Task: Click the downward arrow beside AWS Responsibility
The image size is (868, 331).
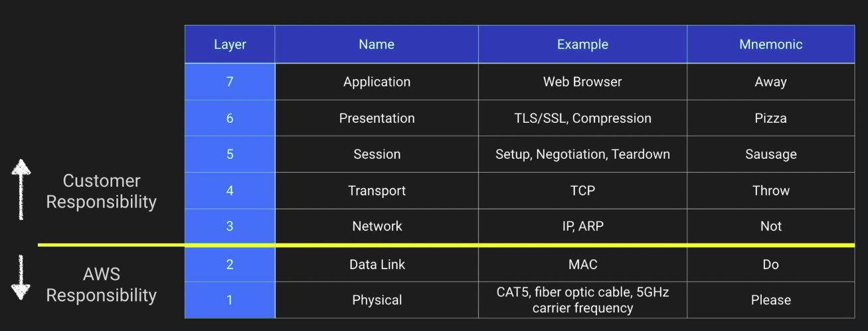Action: tap(21, 277)
